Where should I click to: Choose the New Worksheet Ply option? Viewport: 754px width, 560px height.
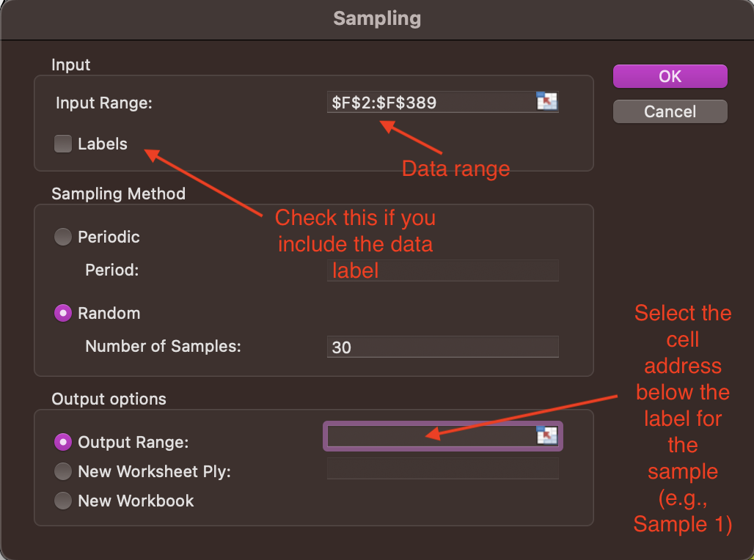(64, 471)
